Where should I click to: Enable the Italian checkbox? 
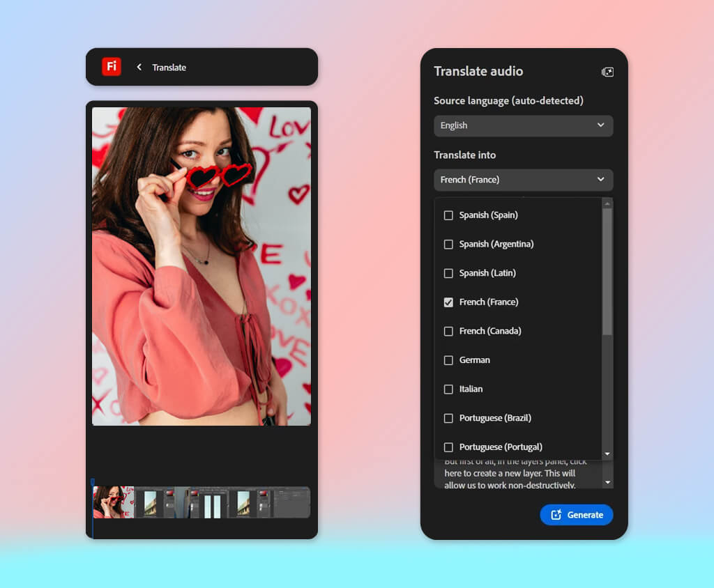coord(448,389)
